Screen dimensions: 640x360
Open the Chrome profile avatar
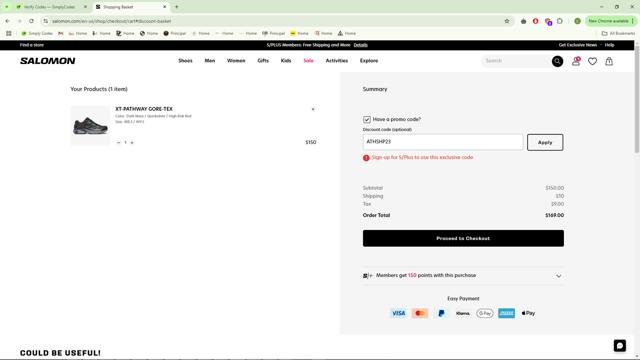577,21
